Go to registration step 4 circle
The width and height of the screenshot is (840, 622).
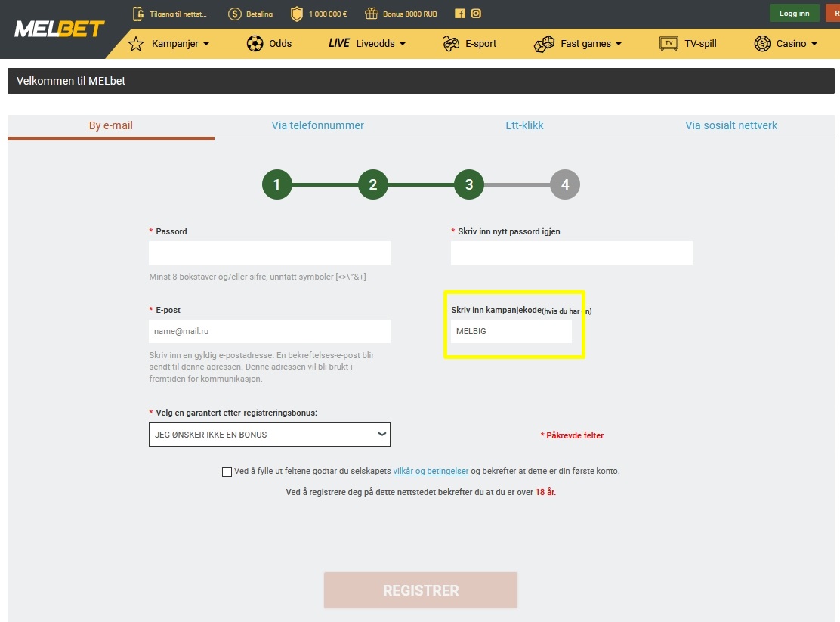tap(565, 184)
